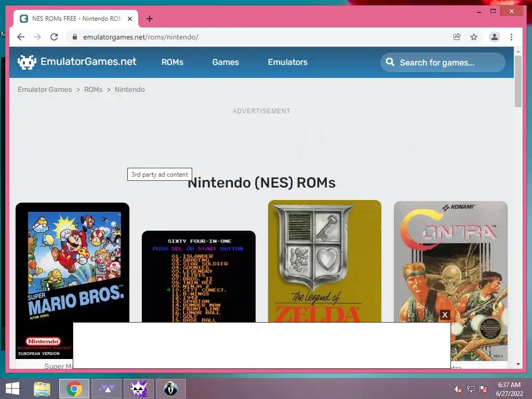
Task: Open the purple spiky monster taskbar app
Action: [139, 389]
